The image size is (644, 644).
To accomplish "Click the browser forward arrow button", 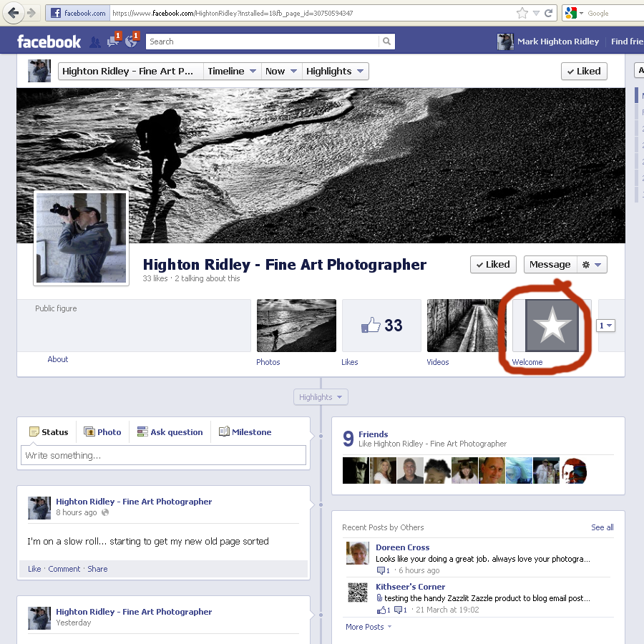I will (x=31, y=13).
